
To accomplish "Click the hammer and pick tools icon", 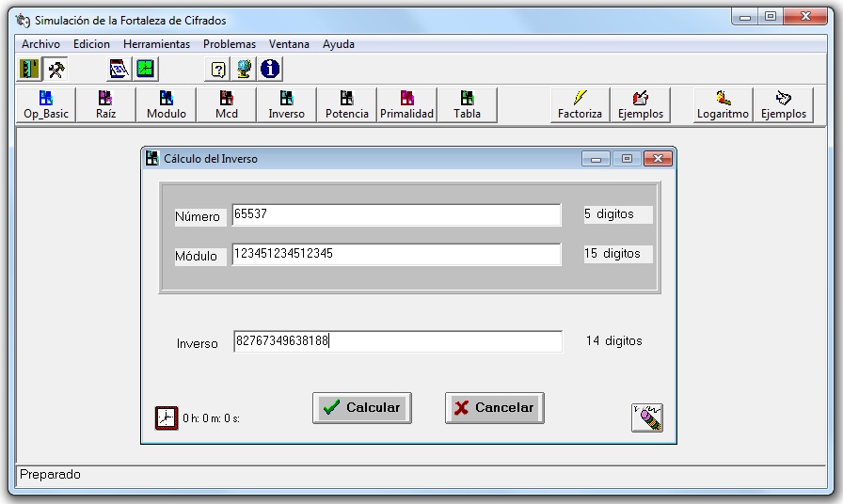I will click(x=56, y=69).
